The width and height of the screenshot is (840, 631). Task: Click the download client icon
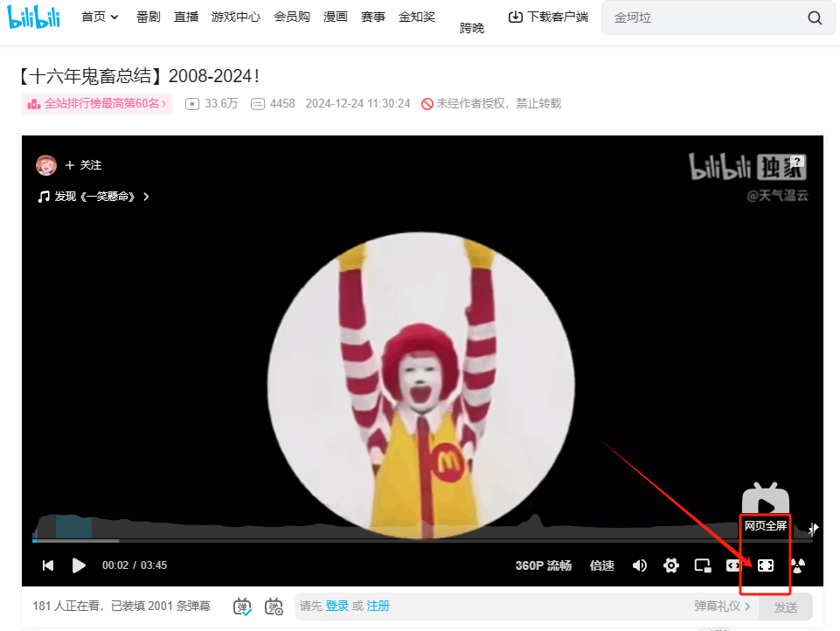tap(515, 17)
